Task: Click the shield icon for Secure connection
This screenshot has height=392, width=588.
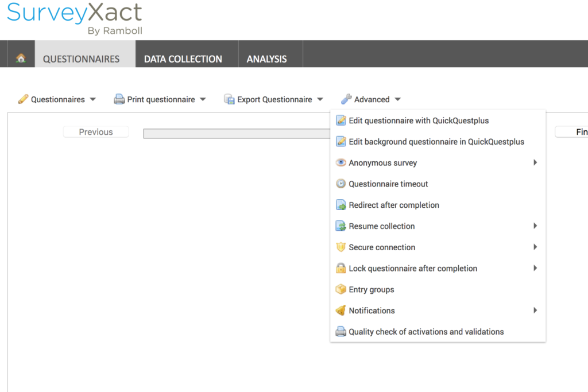Action: coord(341,247)
